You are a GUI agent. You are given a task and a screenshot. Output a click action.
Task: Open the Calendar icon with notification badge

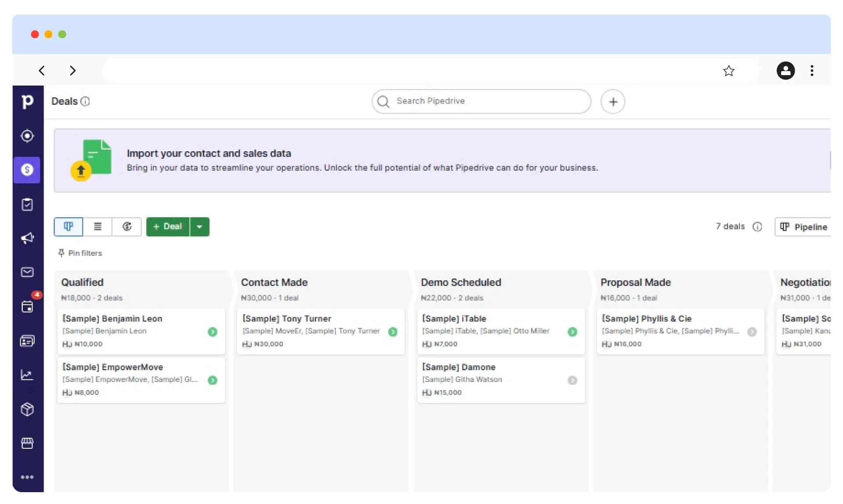click(27, 307)
